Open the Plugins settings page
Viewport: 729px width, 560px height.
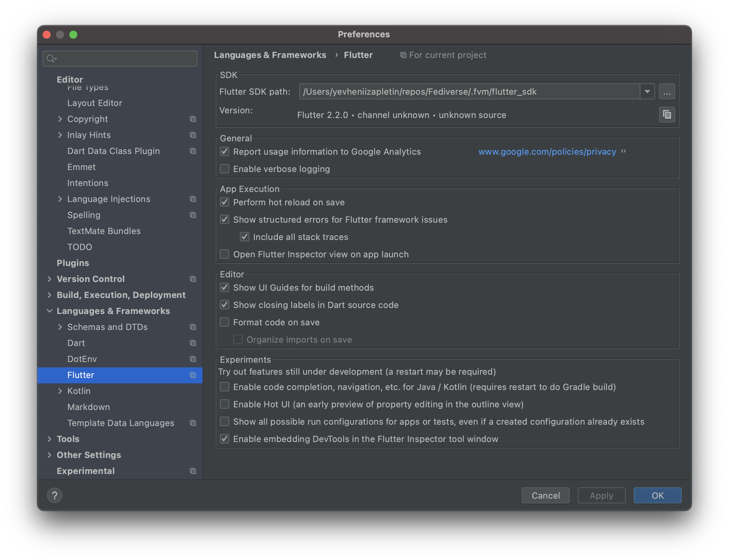coord(73,263)
